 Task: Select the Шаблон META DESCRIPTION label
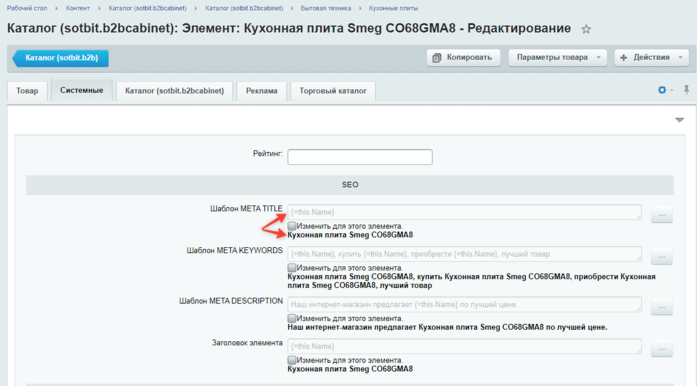point(231,301)
